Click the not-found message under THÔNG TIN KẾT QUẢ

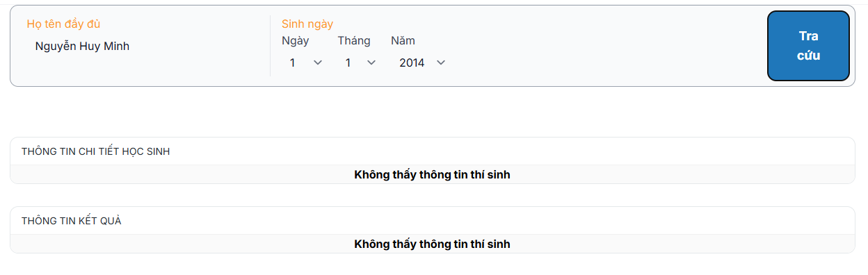point(432,244)
